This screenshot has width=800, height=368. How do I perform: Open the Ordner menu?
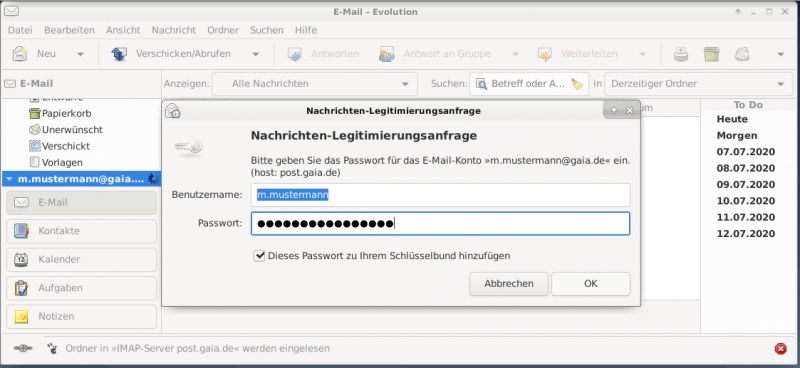point(223,30)
